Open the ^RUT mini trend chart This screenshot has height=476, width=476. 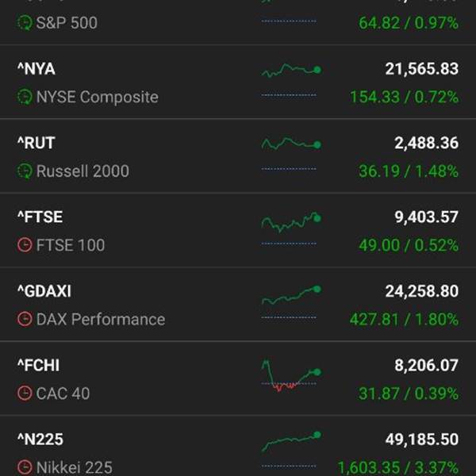290,145
